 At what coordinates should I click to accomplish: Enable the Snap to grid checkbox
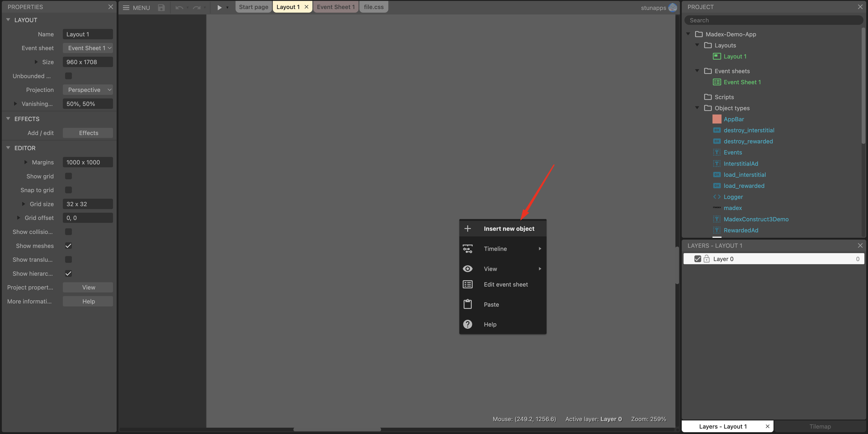tap(68, 190)
